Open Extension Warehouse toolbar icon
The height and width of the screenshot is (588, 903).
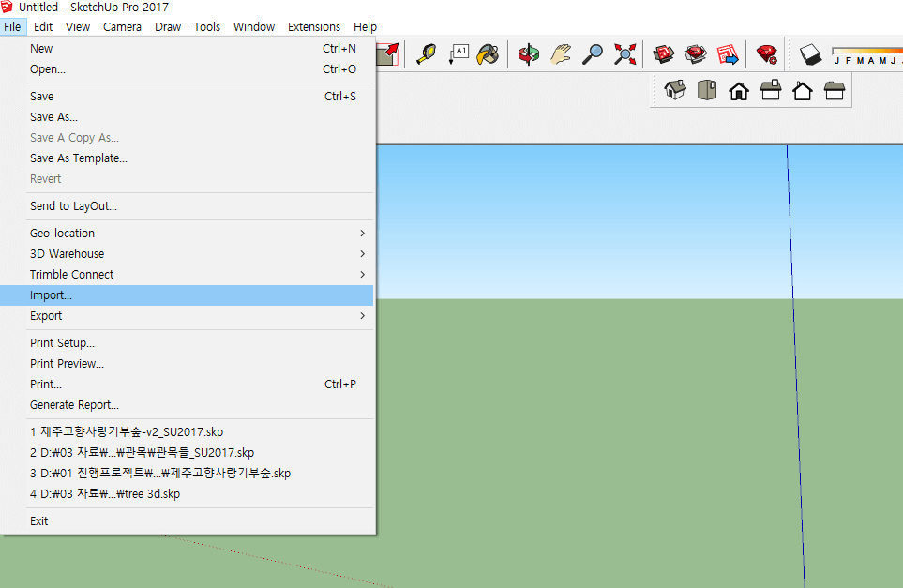[695, 54]
